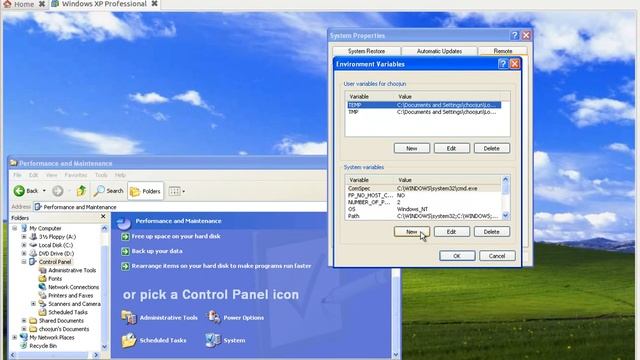Viewport: 640px width, 360px height.
Task: Expand the DVD Drive (D:) tree node
Action: pos(24,253)
